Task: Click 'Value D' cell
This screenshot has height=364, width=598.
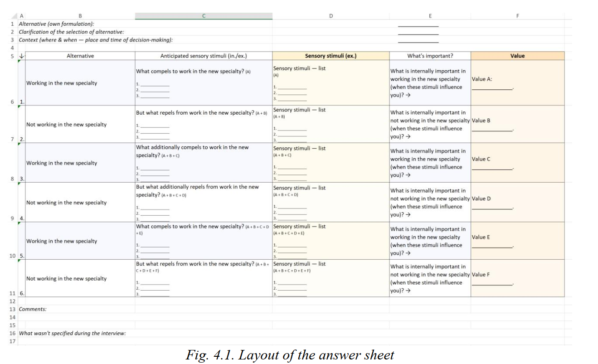Action: tap(517, 202)
